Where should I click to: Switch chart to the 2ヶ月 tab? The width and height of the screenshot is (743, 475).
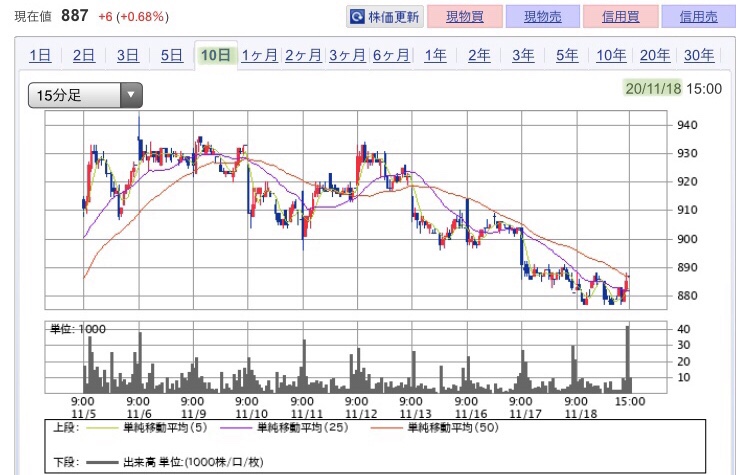tap(303, 55)
